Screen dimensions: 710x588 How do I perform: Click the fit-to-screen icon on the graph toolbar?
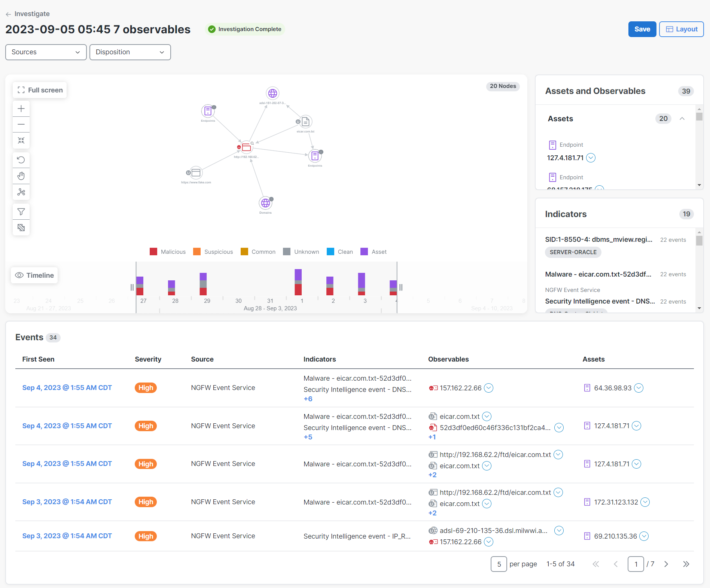tap(21, 141)
